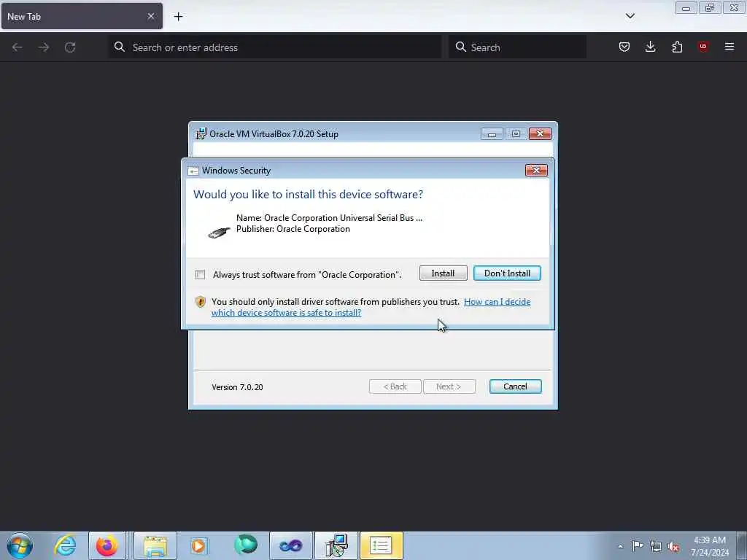Click 'Publisher: Oracle Corporation' text
This screenshot has width=747, height=560.
point(293,229)
